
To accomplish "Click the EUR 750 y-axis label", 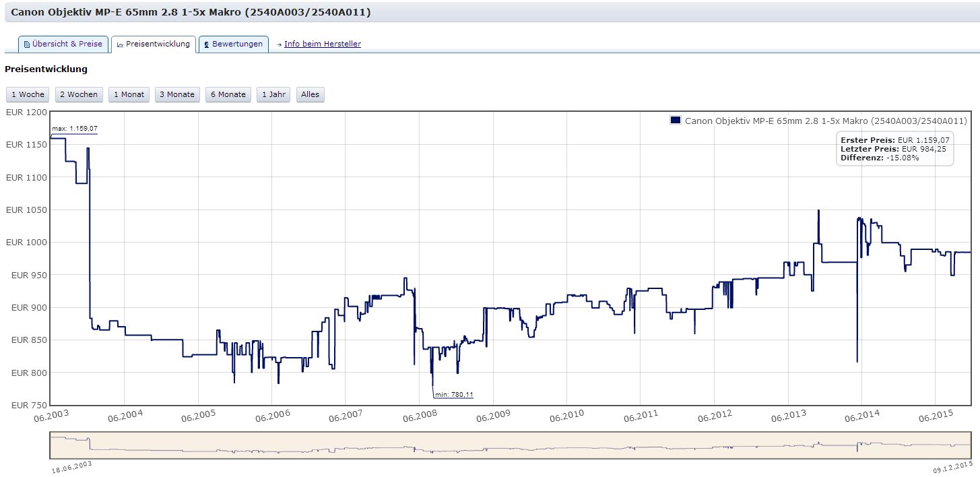I will point(28,406).
